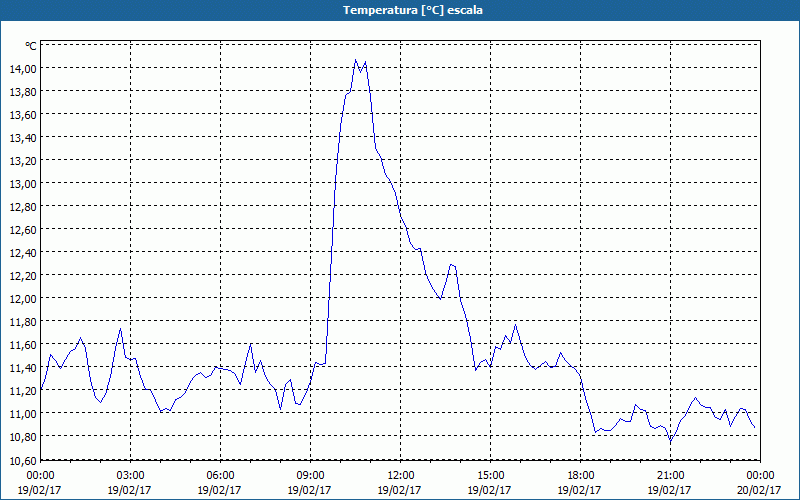Select the 14,00 y-axis value

click(22, 69)
